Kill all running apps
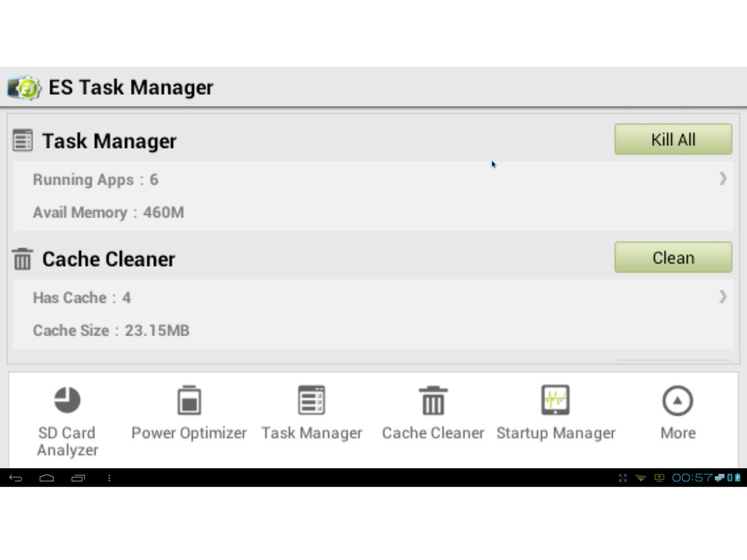The image size is (747, 560). coord(673,139)
